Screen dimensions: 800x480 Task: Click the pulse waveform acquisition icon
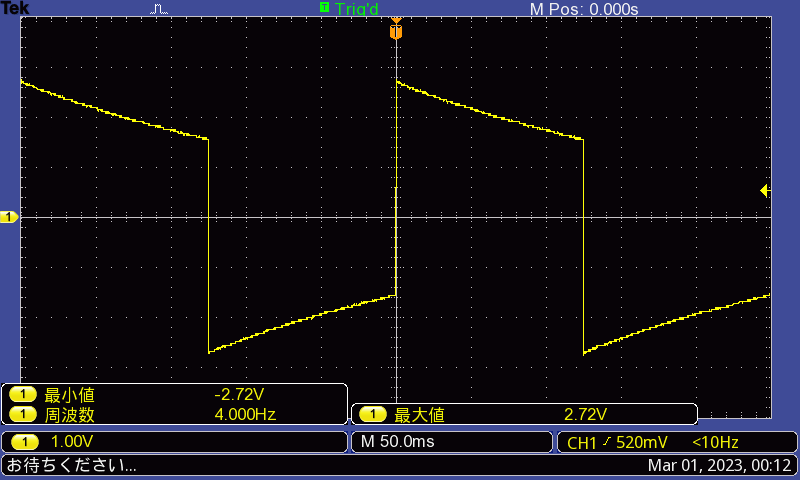coord(159,9)
